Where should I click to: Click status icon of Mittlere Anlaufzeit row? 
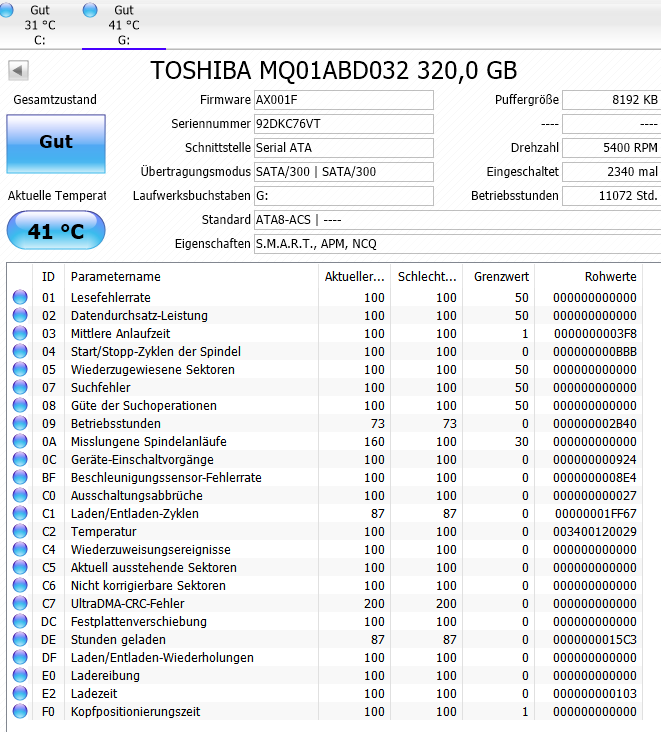20,333
